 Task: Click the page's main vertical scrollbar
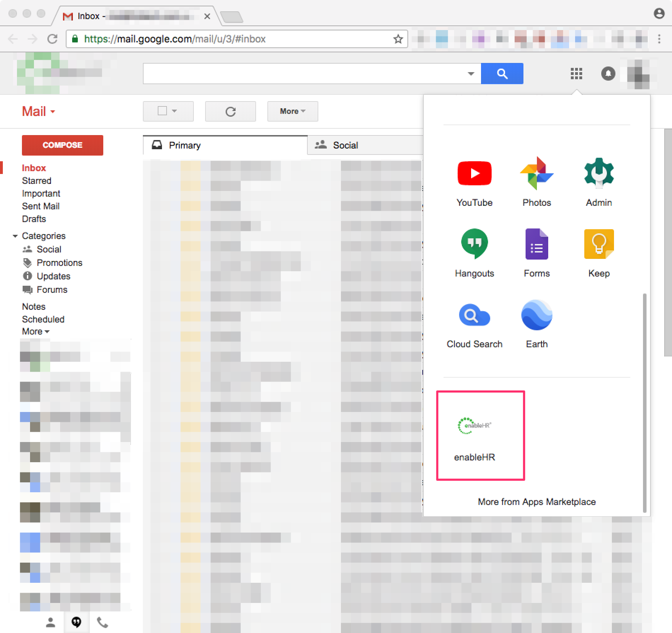(x=668, y=243)
